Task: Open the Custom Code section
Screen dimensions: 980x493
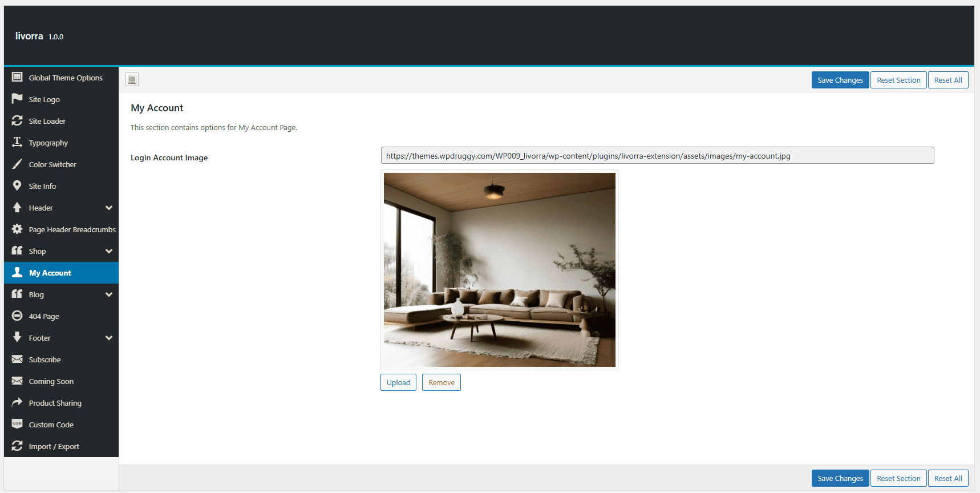Action: 61,425
